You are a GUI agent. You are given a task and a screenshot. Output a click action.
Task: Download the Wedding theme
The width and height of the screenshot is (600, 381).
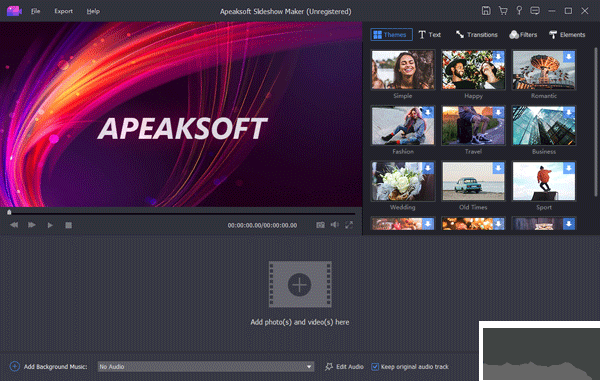(x=428, y=168)
